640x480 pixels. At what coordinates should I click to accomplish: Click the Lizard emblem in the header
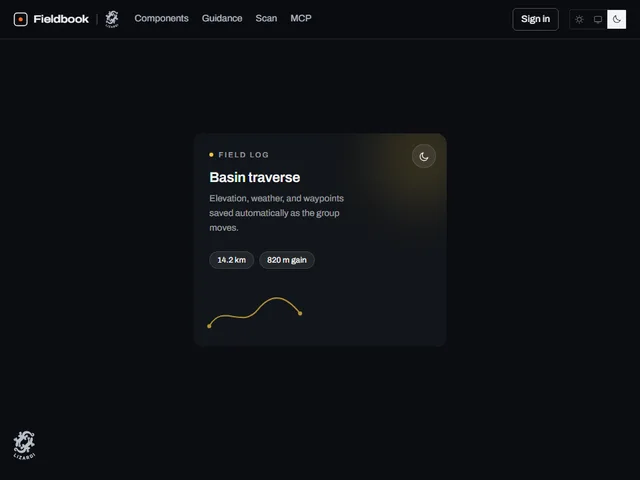tap(112, 19)
